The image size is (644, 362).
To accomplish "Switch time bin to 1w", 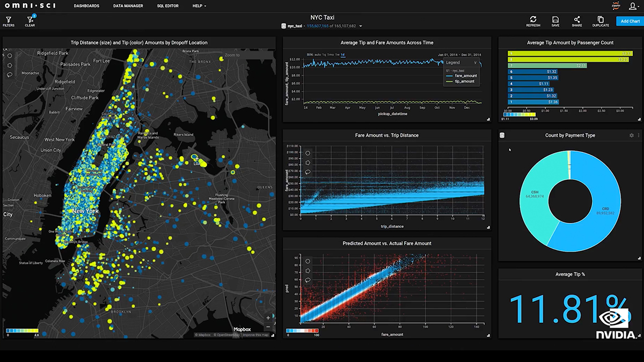I will coord(336,55).
